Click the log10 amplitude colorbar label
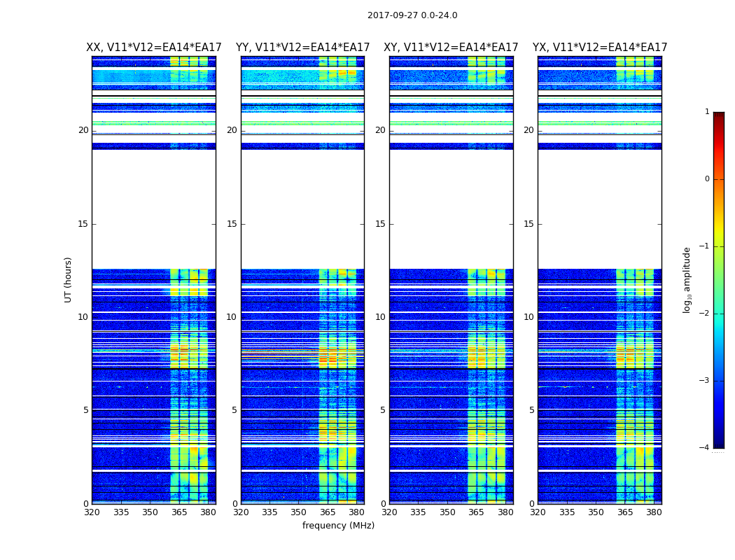The height and width of the screenshot is (560, 735). tap(687, 280)
